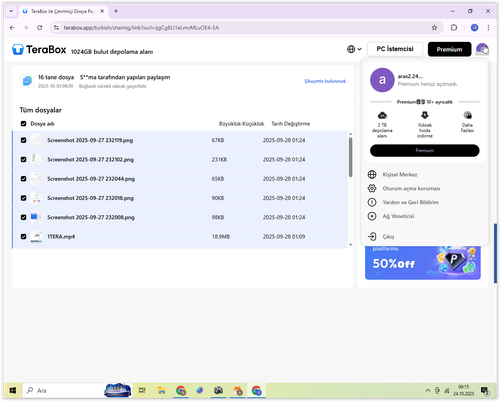Open Task View on the taskbar
The height and width of the screenshot is (401, 500).
142,390
